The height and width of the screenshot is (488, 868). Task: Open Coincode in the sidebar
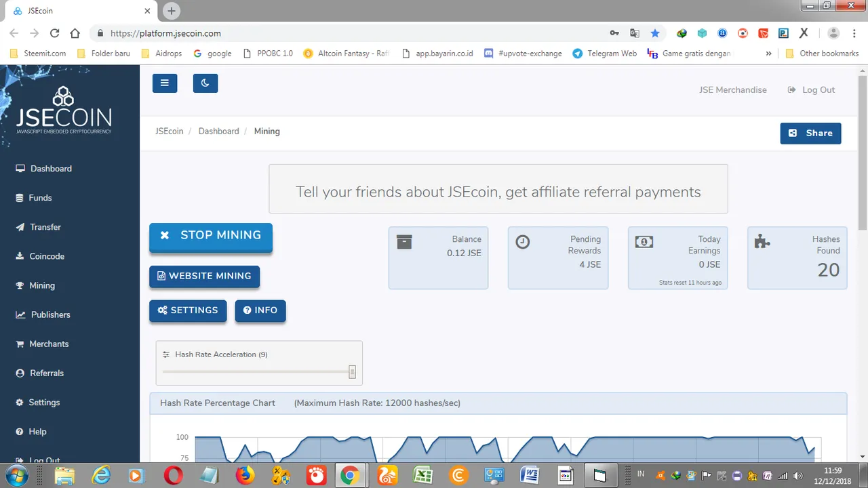40,256
